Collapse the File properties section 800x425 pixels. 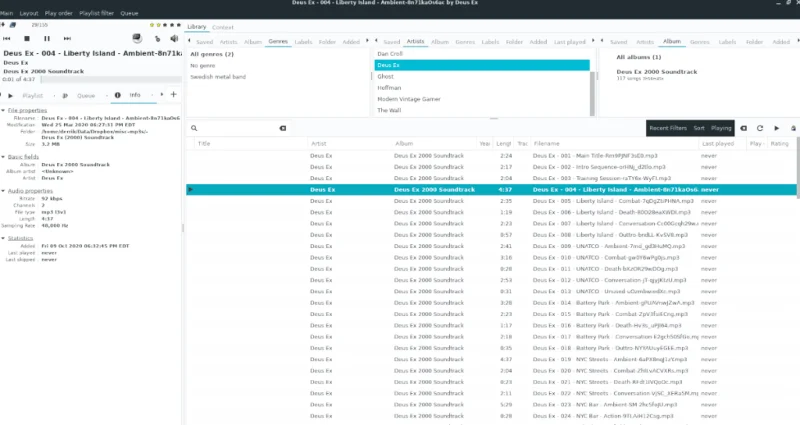coord(3,110)
